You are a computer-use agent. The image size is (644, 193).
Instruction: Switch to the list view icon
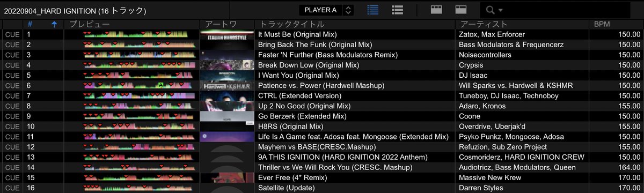374,10
